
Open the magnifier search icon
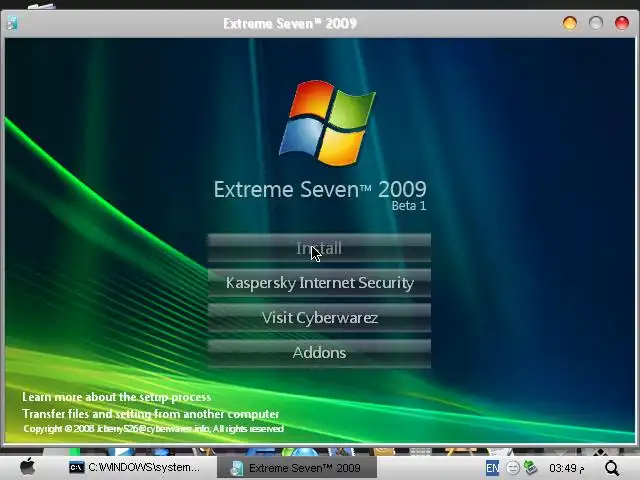(612, 468)
